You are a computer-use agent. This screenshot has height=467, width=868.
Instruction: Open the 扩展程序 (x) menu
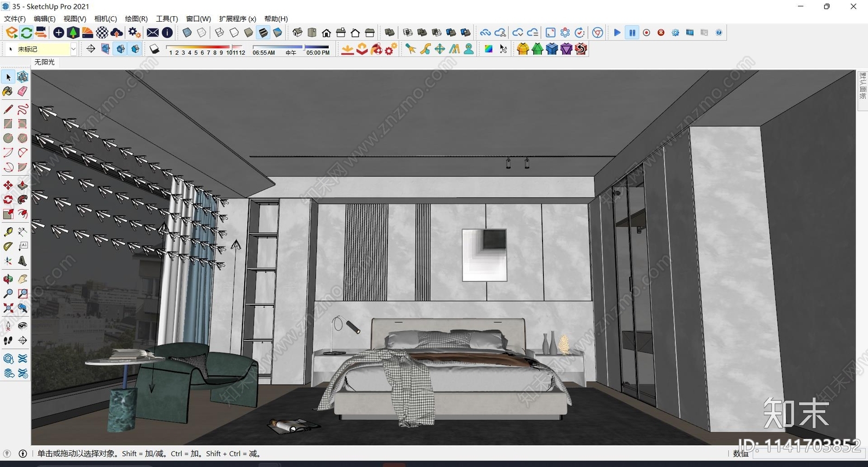coord(238,18)
